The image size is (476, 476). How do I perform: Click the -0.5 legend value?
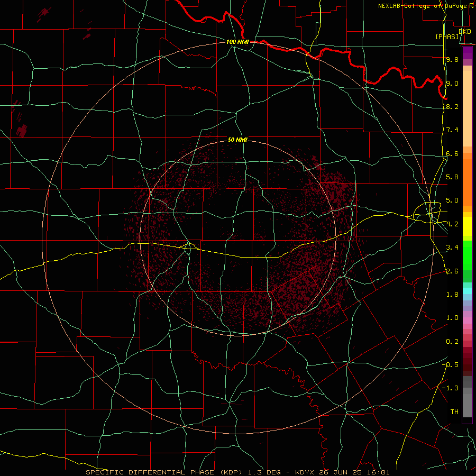[x=450, y=365]
